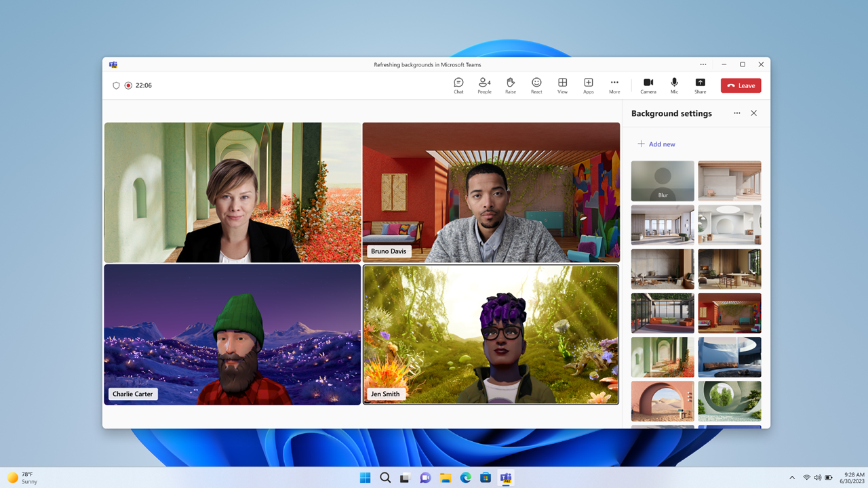This screenshot has width=868, height=488.
Task: Choose the green arches flower field background
Action: pyautogui.click(x=663, y=357)
